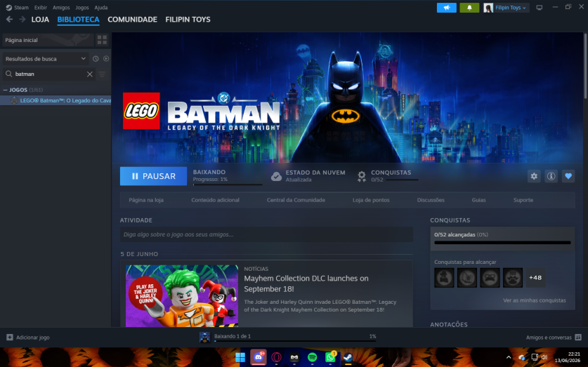Open game settings gear icon

(x=534, y=176)
